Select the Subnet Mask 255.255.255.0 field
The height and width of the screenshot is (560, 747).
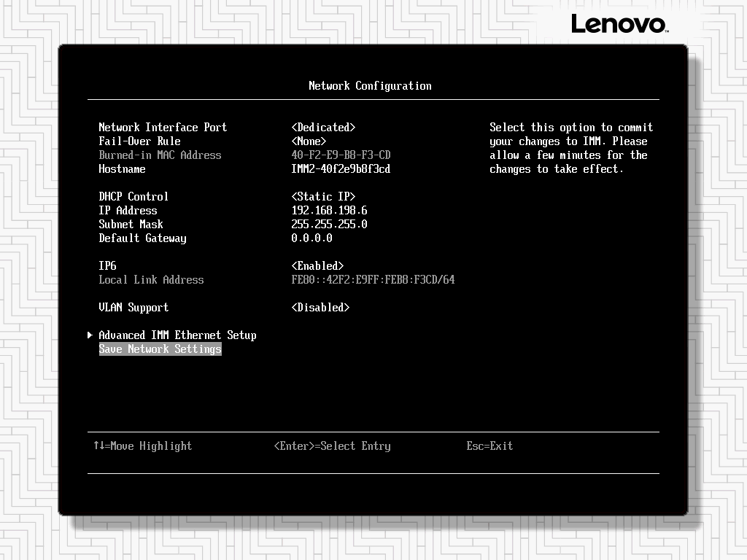click(x=329, y=225)
